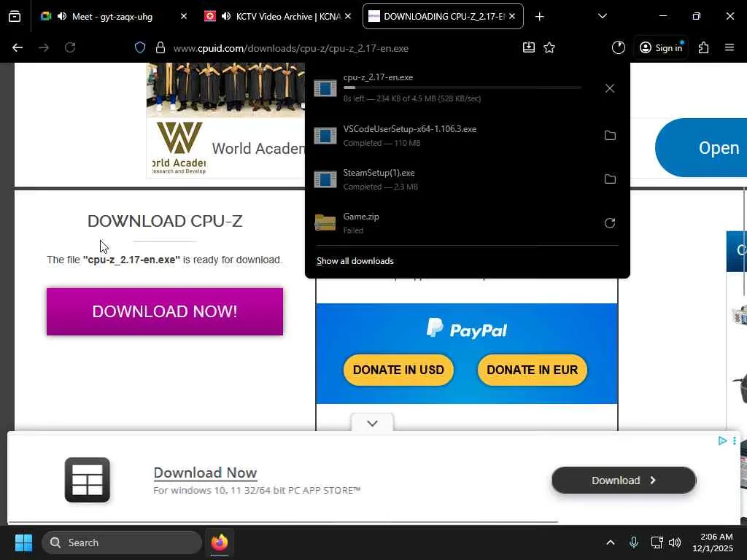747x560 pixels.
Task: Click the Open ad button
Action: click(701, 147)
